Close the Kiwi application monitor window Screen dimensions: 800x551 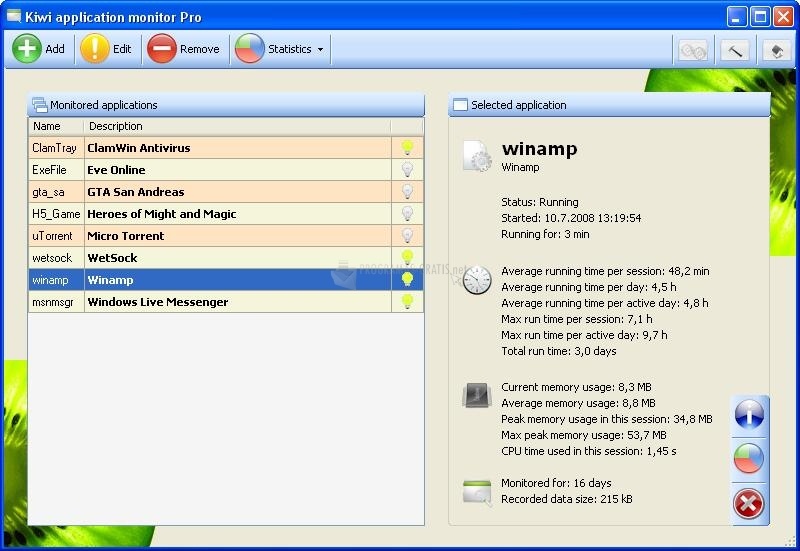(x=784, y=17)
